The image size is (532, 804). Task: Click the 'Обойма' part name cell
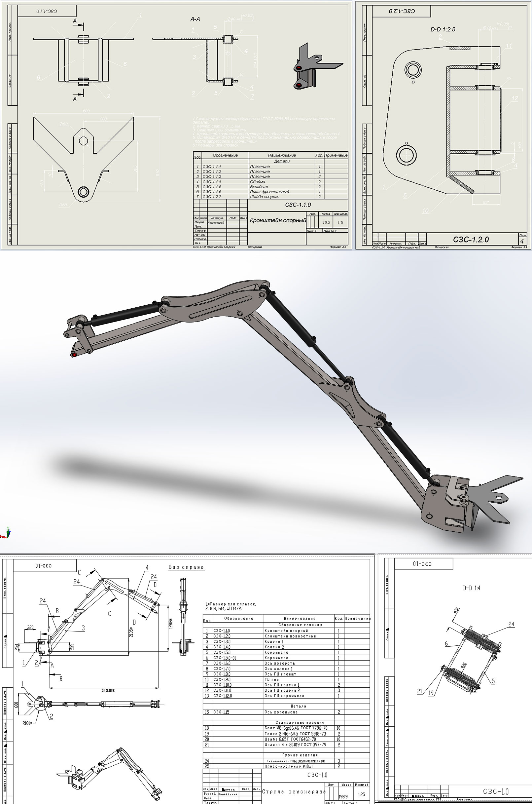pos(282,182)
